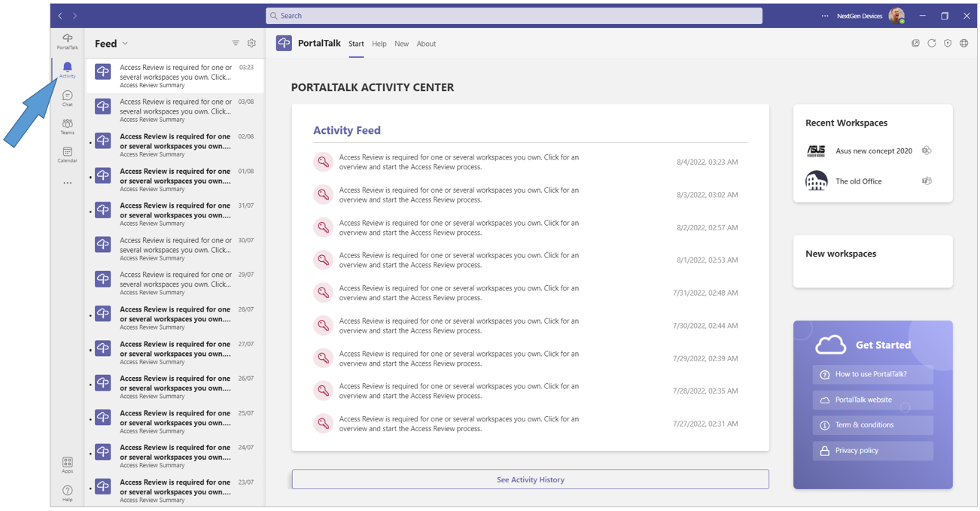Click See Activity History button
The image size is (980, 511).
(530, 479)
